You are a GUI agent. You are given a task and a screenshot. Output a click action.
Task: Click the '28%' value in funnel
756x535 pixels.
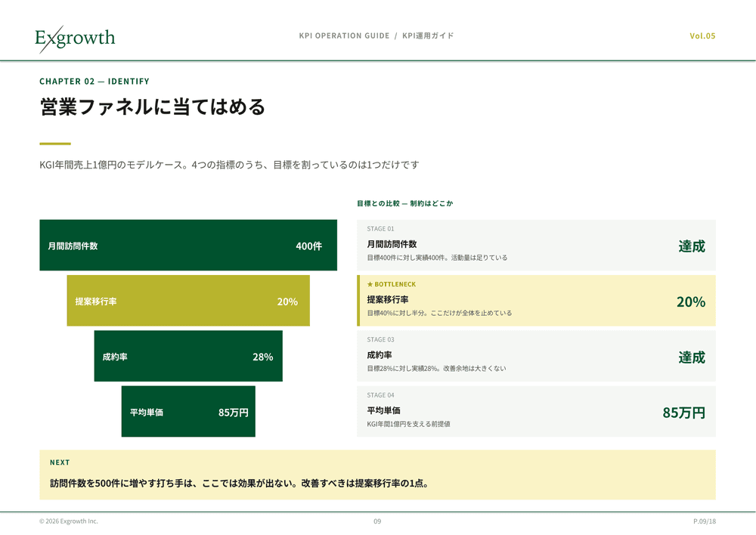click(x=263, y=357)
